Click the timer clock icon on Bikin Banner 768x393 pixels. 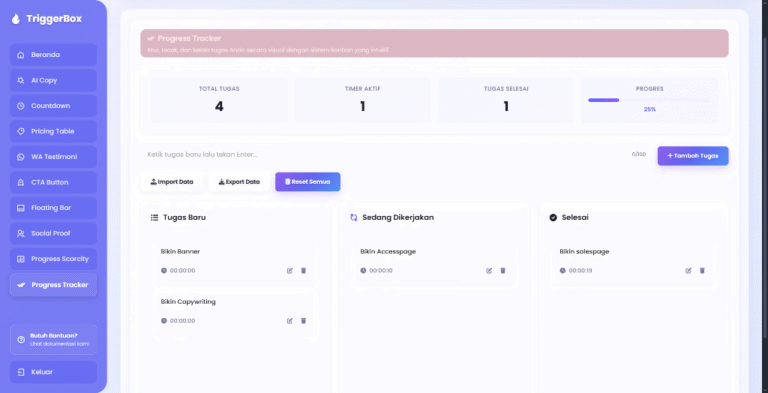(164, 270)
